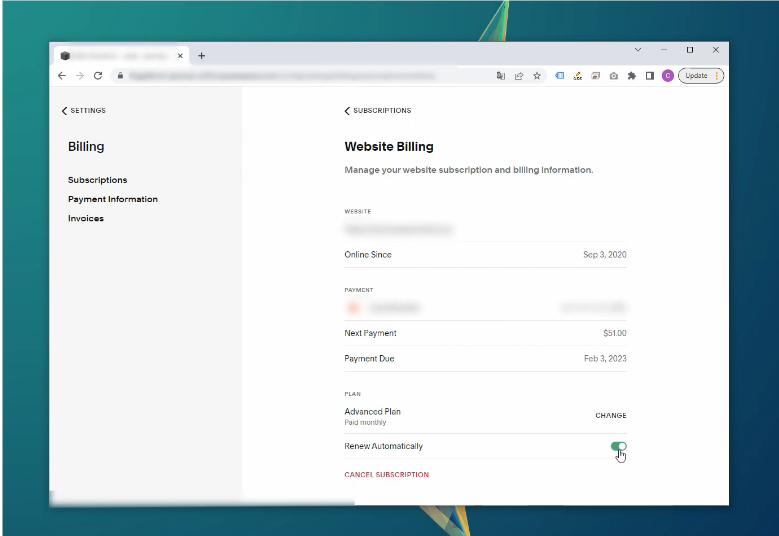Image resolution: width=779 pixels, height=536 pixels.
Task: Click the Billing sidebar heading
Action: point(86,147)
